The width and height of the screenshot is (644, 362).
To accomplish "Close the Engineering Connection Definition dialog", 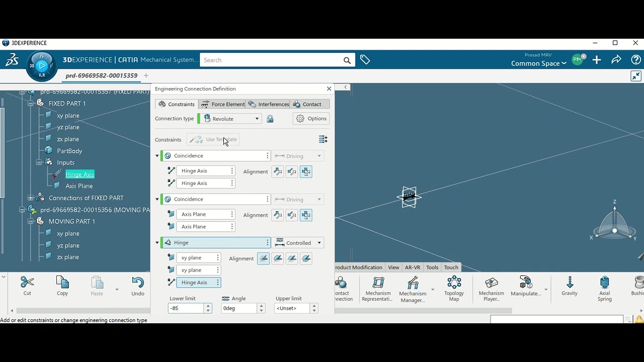I will [329, 88].
